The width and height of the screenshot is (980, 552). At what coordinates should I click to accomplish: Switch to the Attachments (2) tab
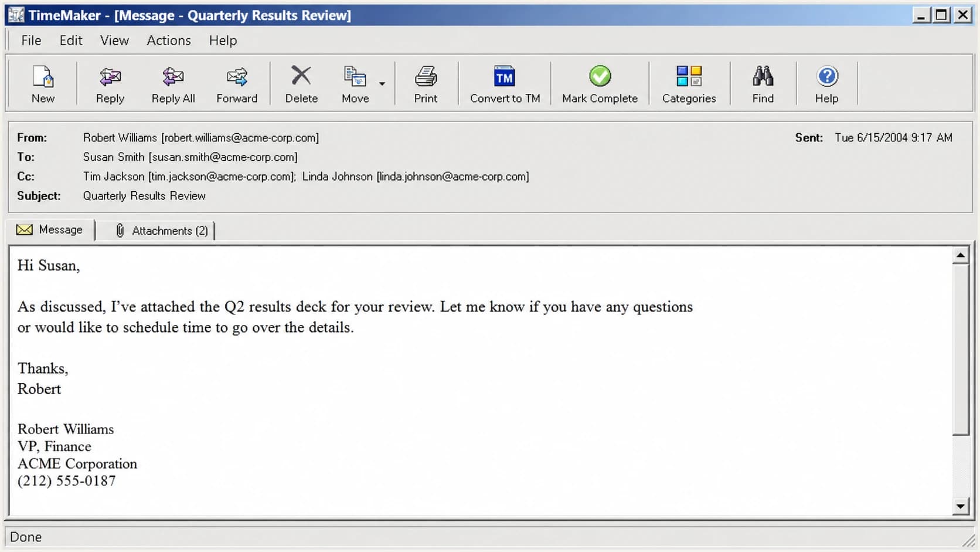162,231
